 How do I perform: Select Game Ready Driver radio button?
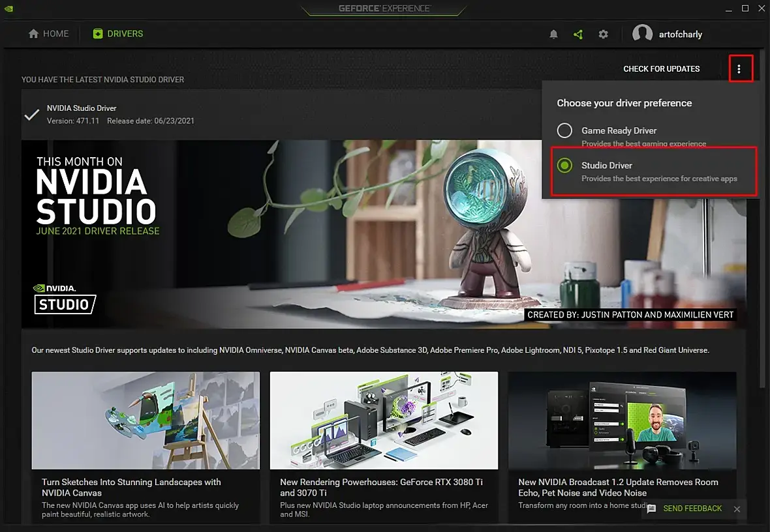[564, 130]
